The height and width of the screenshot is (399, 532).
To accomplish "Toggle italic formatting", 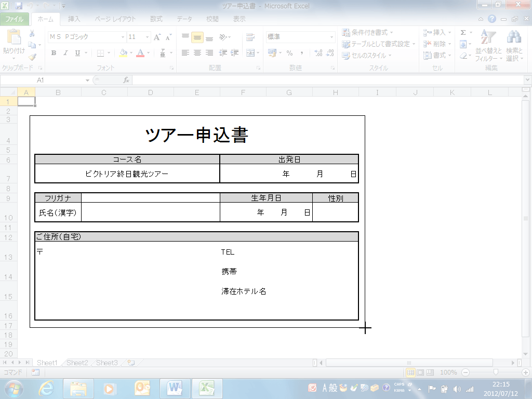I will (65, 53).
